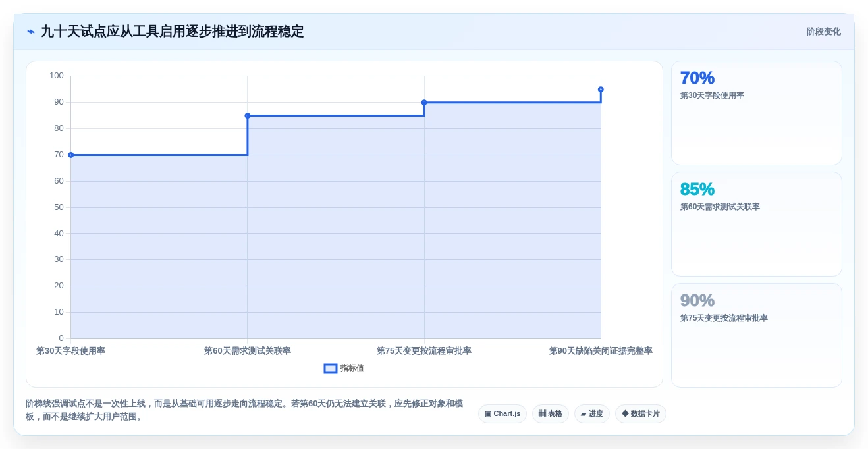Click x-axis label 第60天需求测试关联率
868x449 pixels.
[248, 351]
